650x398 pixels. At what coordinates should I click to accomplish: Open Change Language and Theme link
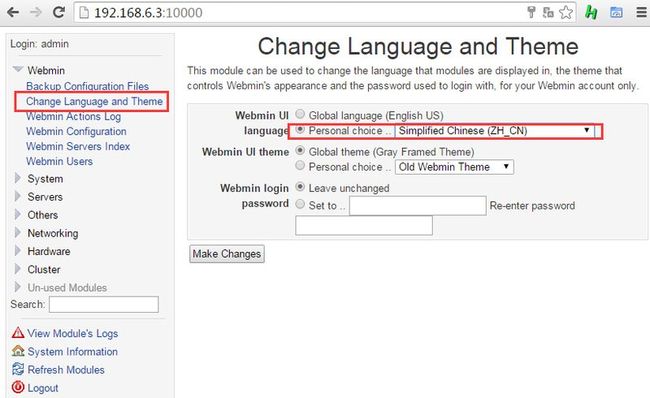coord(95,102)
